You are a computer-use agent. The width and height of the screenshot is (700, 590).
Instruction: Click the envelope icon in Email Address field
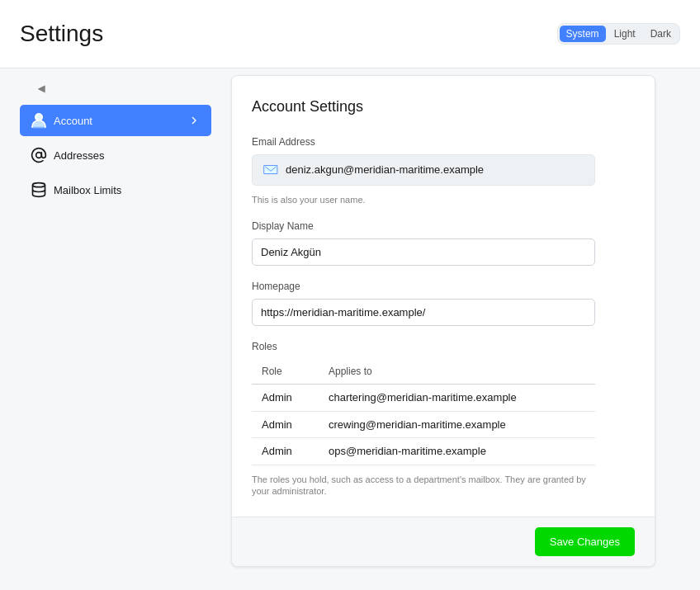[271, 170]
